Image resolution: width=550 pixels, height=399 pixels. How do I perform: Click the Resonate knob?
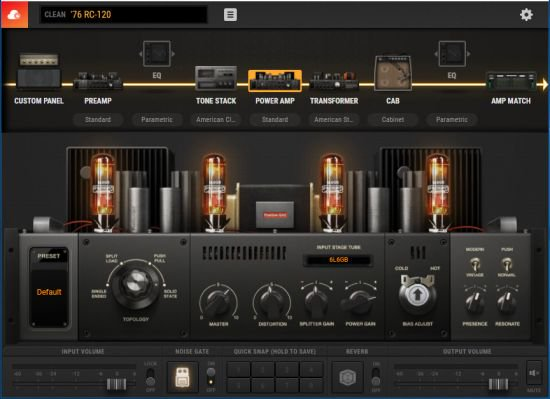pyautogui.click(x=507, y=302)
